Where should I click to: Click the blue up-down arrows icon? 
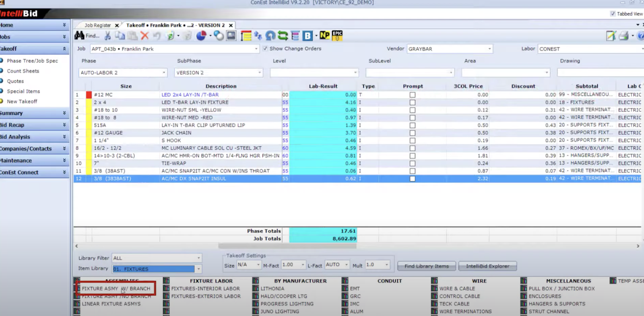[258, 36]
